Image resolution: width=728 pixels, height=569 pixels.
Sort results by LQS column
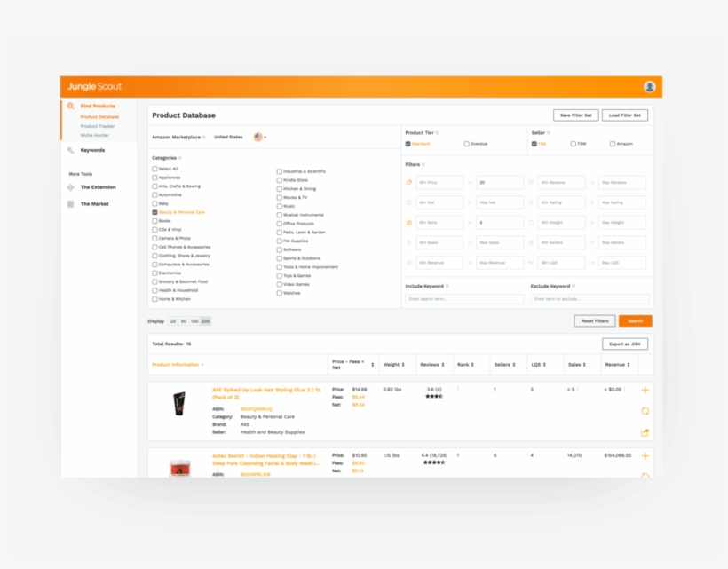pos(539,365)
